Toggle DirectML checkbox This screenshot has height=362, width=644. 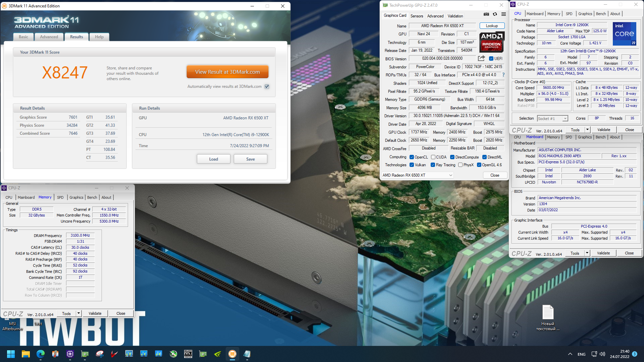point(484,157)
